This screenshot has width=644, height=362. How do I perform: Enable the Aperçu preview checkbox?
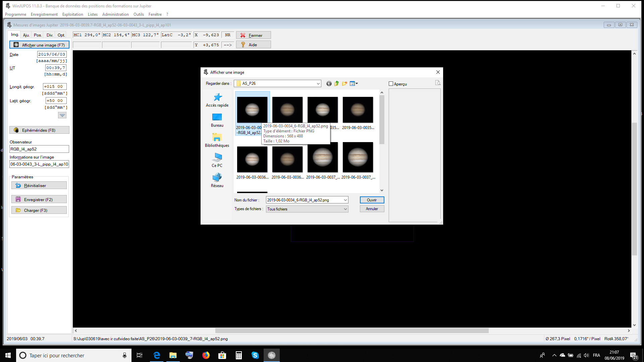pyautogui.click(x=391, y=84)
